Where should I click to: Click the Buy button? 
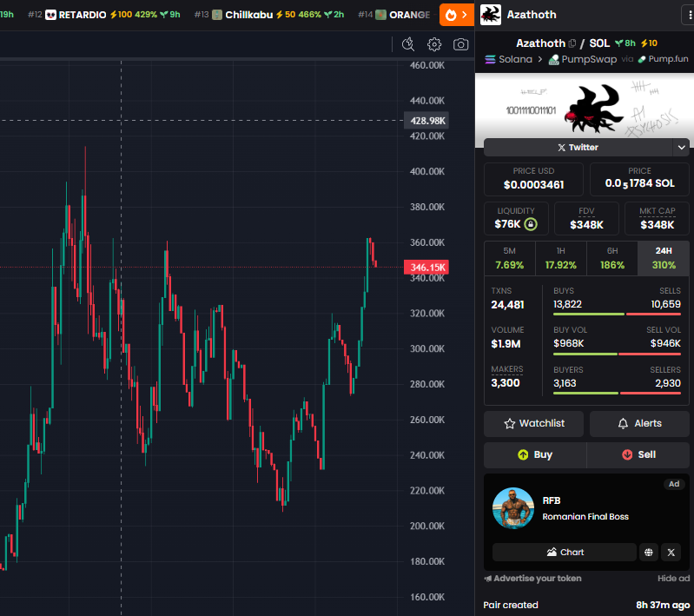(x=535, y=454)
